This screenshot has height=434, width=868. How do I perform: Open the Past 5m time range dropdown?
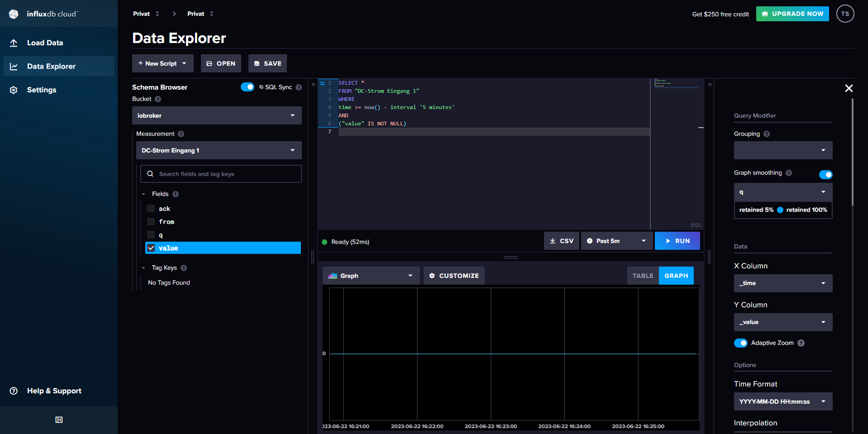pyautogui.click(x=616, y=241)
